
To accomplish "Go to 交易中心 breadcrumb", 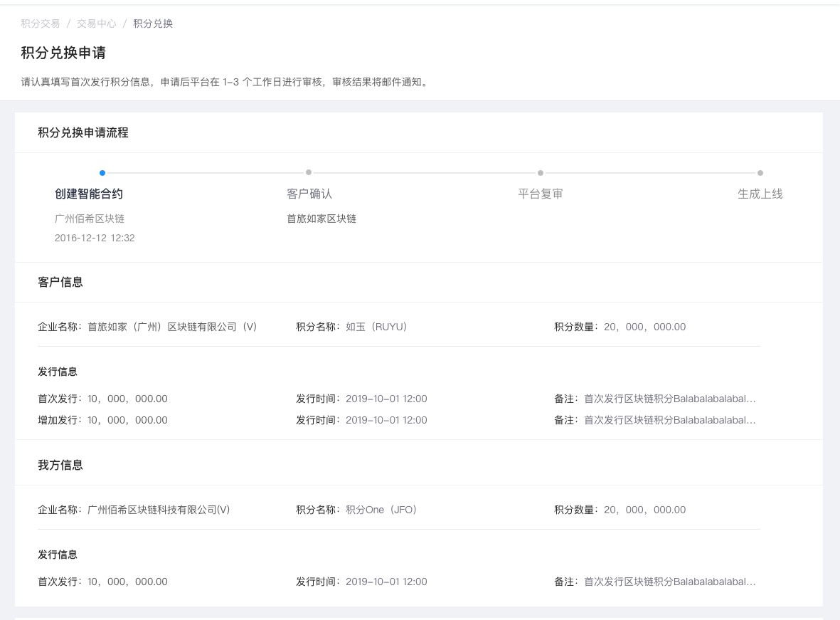I will [x=97, y=23].
